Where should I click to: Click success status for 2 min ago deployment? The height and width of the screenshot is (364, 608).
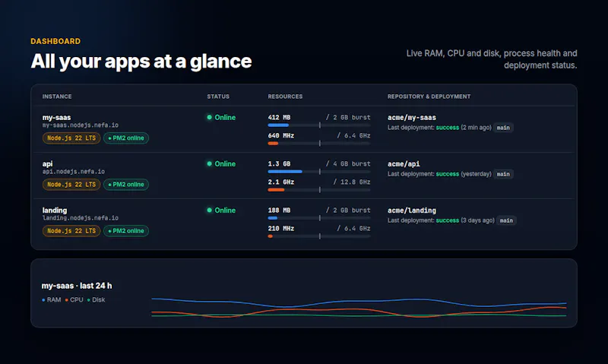(448, 128)
